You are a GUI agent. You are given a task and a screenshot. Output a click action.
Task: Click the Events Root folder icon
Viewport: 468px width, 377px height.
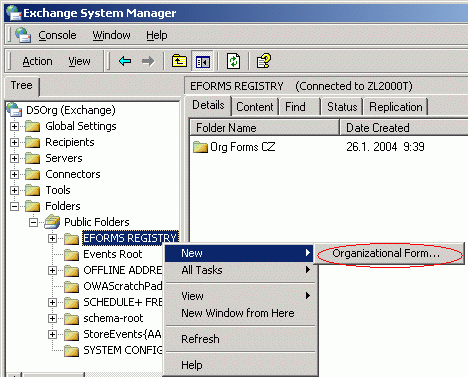(71, 255)
